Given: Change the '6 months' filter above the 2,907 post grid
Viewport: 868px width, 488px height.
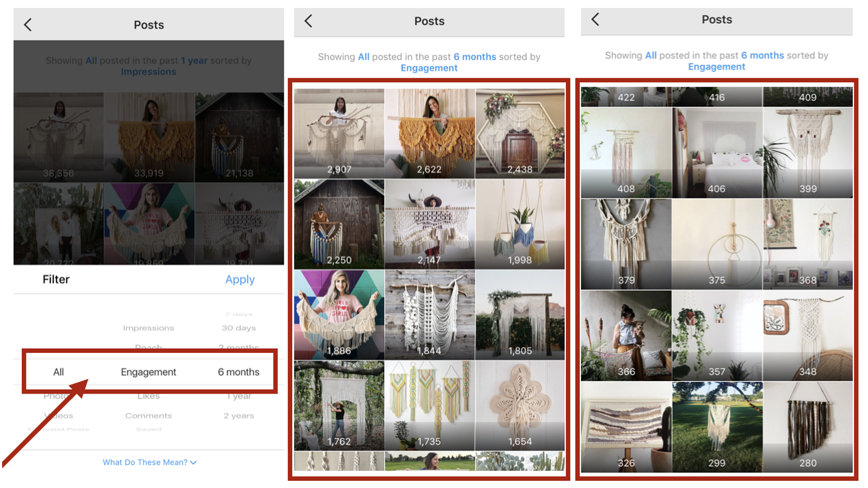Looking at the screenshot, I should [x=475, y=57].
